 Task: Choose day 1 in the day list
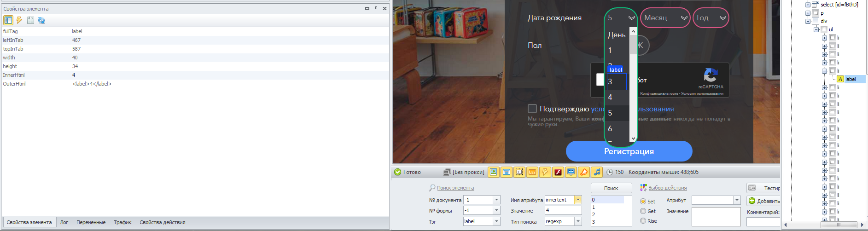point(618,50)
